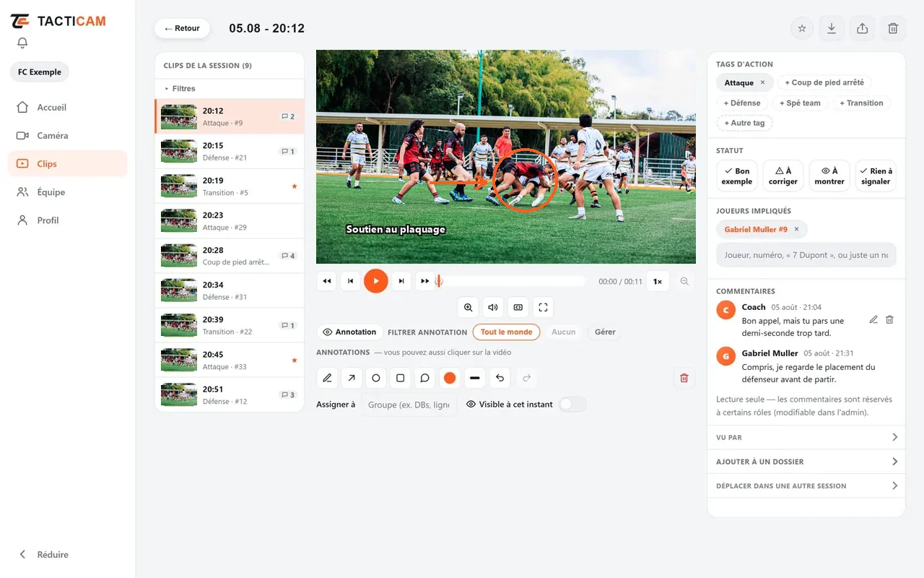Delete the Coach comment
Screen dimensions: 924x578
click(889, 319)
